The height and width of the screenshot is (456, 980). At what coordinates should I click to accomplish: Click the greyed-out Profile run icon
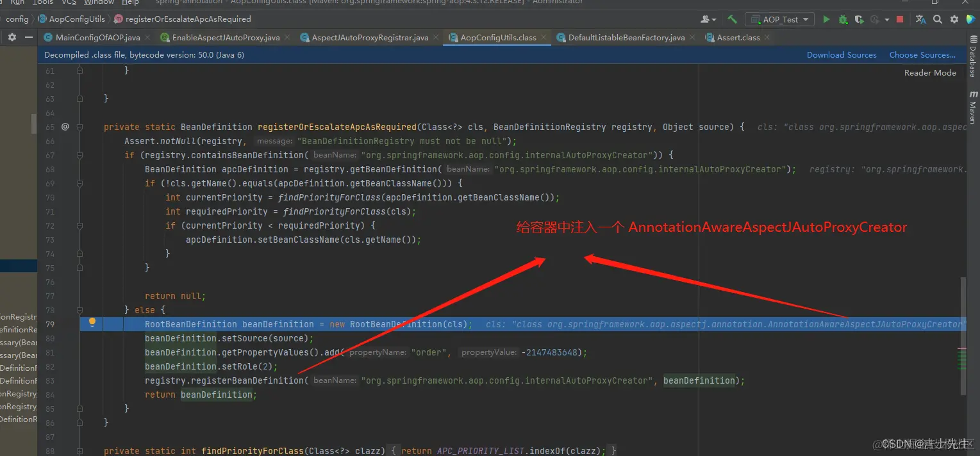click(x=874, y=19)
